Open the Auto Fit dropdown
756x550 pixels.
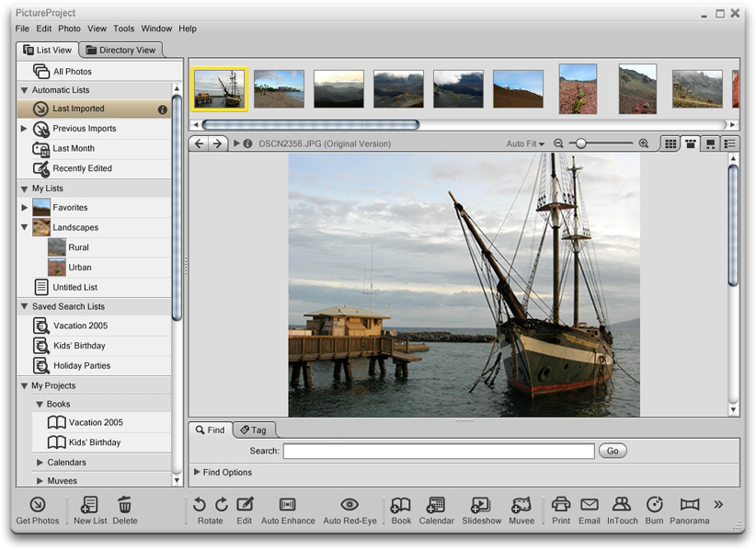pos(525,143)
